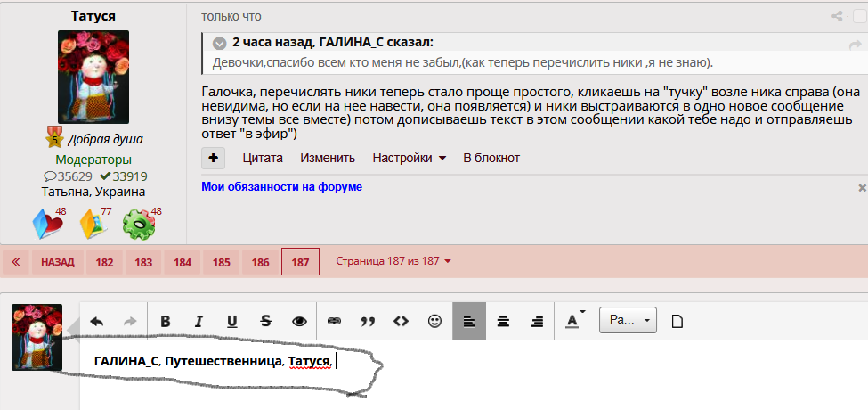Tick the post selection checkbox
Image resolution: width=868 pixels, height=410 pixels.
[x=859, y=16]
